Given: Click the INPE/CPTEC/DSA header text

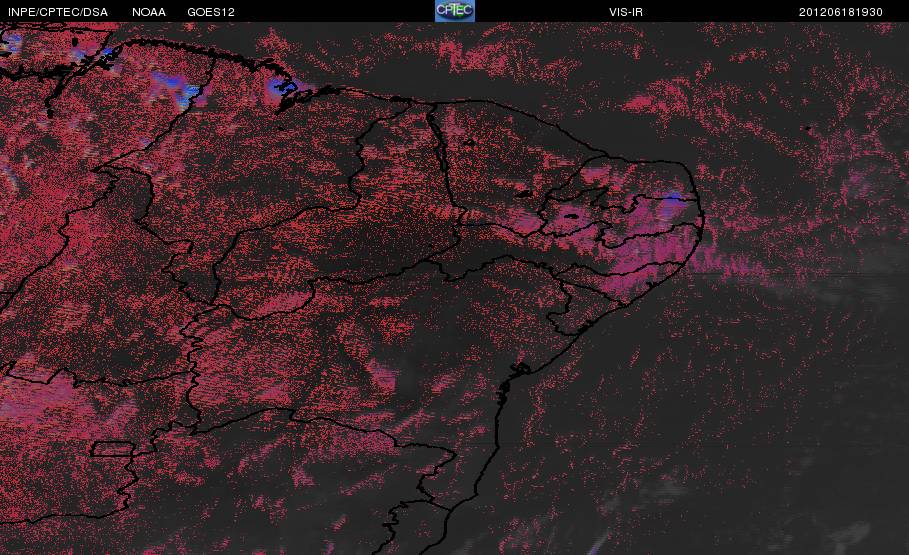Looking at the screenshot, I should [x=58, y=12].
